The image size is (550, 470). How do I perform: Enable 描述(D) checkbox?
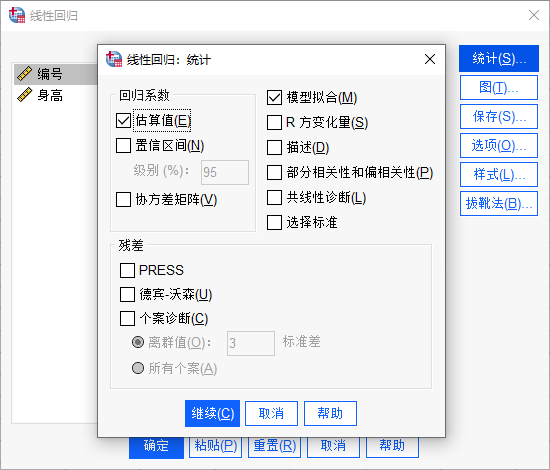274,147
